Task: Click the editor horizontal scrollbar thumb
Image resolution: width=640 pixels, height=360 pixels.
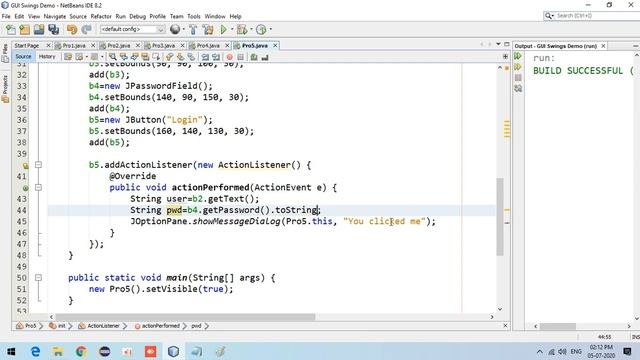Action: [x=185, y=317]
